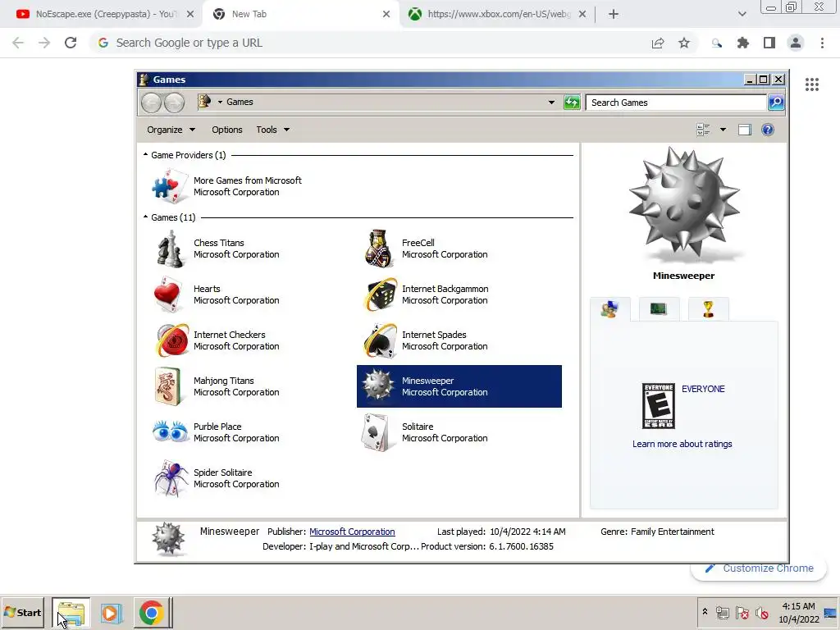Switch to the trophy statistics tab
Viewport: 840px width, 630px height.
click(x=708, y=309)
